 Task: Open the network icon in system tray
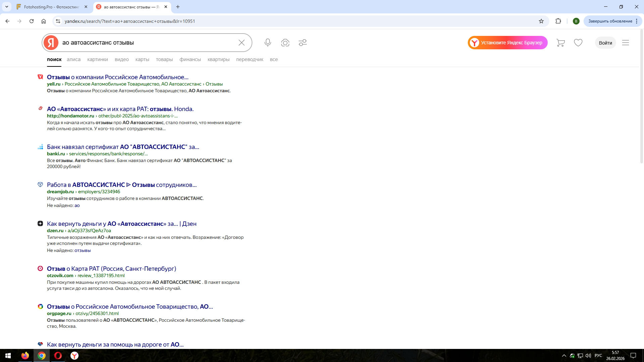(x=580, y=356)
